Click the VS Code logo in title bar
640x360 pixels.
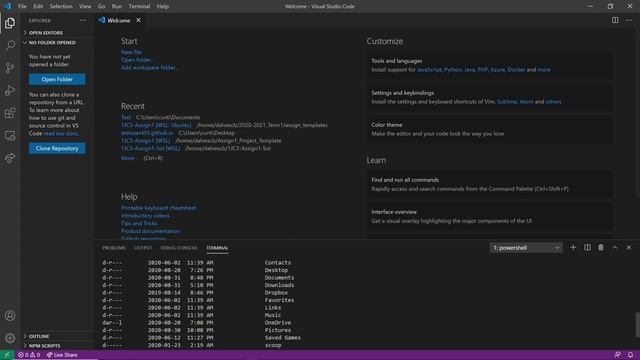coord(7,6)
